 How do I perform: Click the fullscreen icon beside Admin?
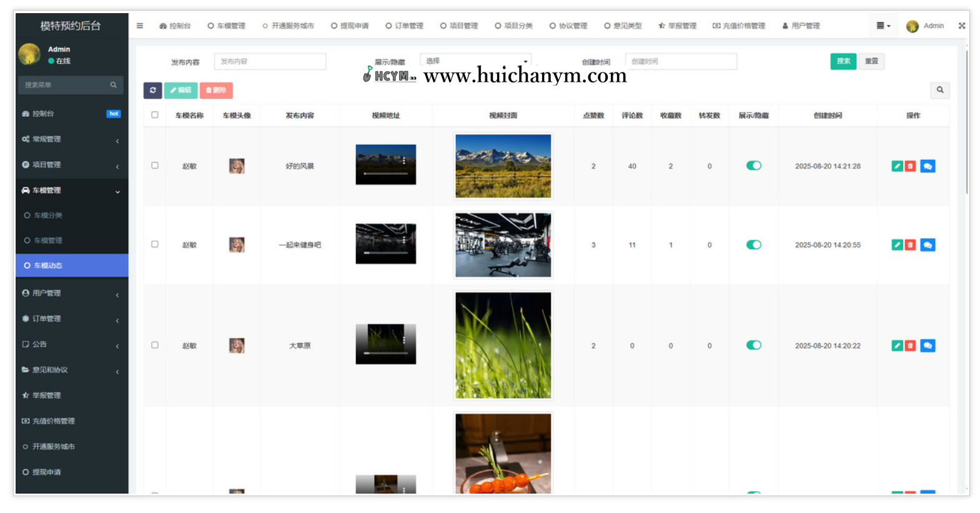(x=961, y=26)
